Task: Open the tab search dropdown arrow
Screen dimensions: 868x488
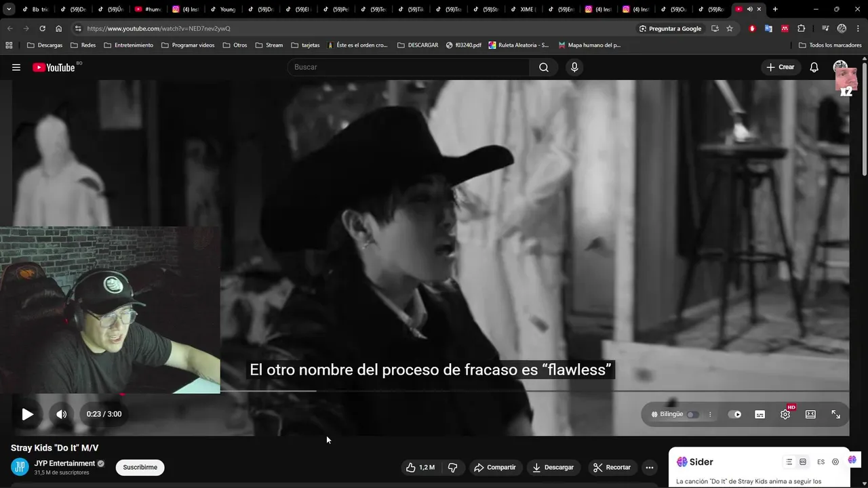Action: [x=9, y=9]
